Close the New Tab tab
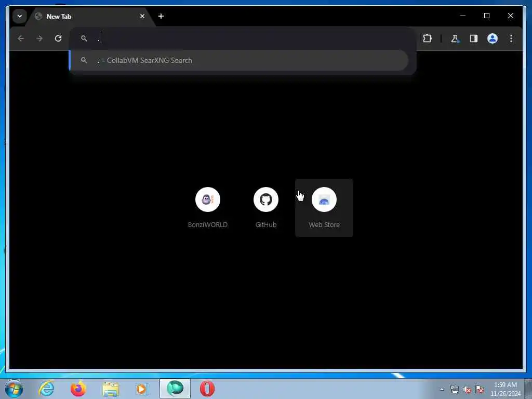This screenshot has width=532, height=399. coord(142,16)
